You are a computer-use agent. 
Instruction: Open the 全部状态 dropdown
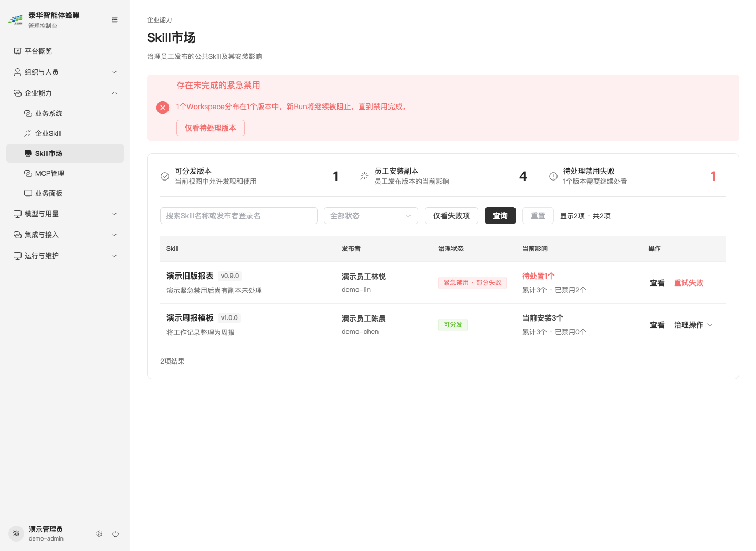tap(371, 216)
